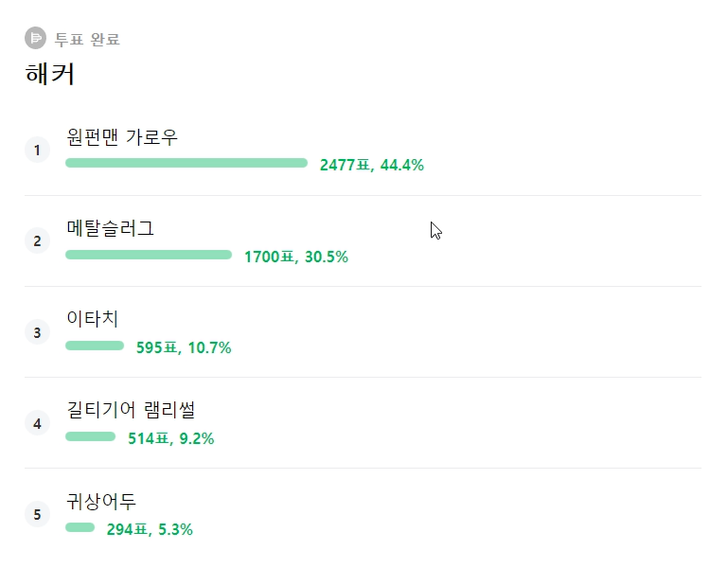The image size is (728, 586).
Task: Pick the 귀상어두 poll entry
Action: coord(101,501)
